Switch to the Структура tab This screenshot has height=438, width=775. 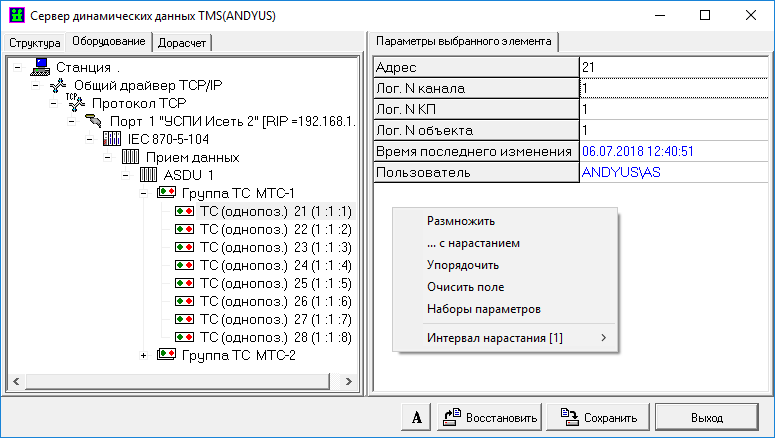coord(34,43)
